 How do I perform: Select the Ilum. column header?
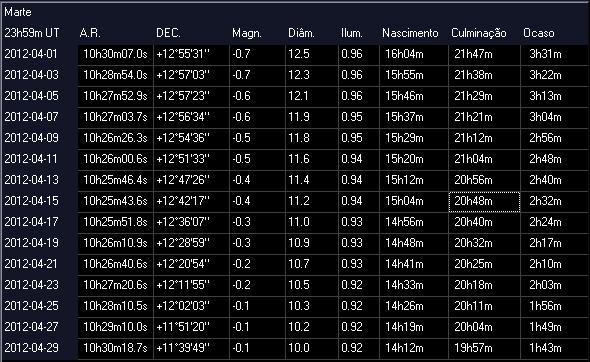click(x=351, y=33)
